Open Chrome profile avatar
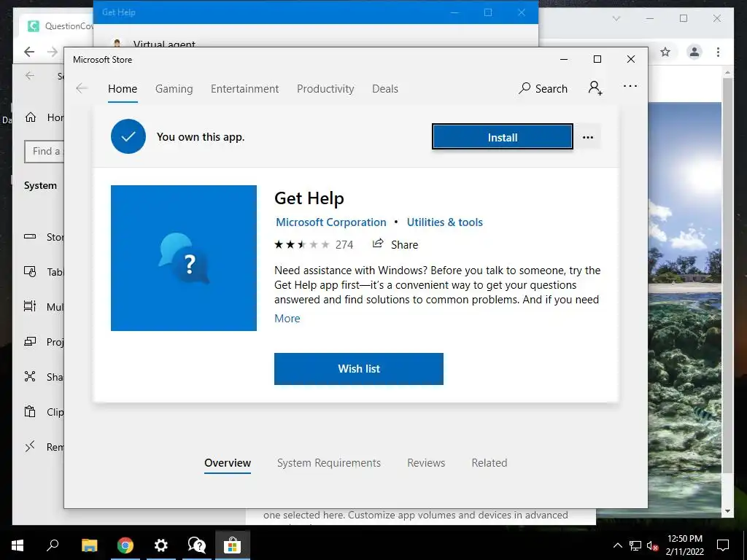The width and height of the screenshot is (747, 560). point(694,52)
